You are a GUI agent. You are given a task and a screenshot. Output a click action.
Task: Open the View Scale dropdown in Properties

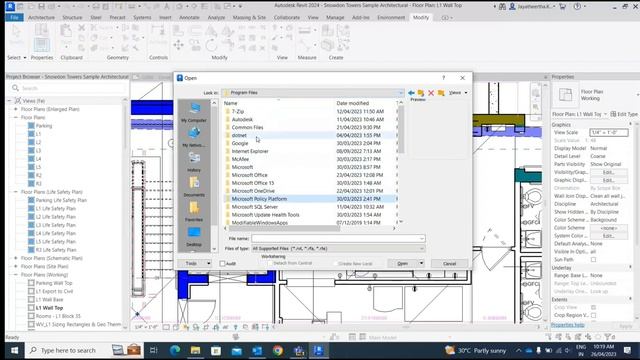point(609,133)
